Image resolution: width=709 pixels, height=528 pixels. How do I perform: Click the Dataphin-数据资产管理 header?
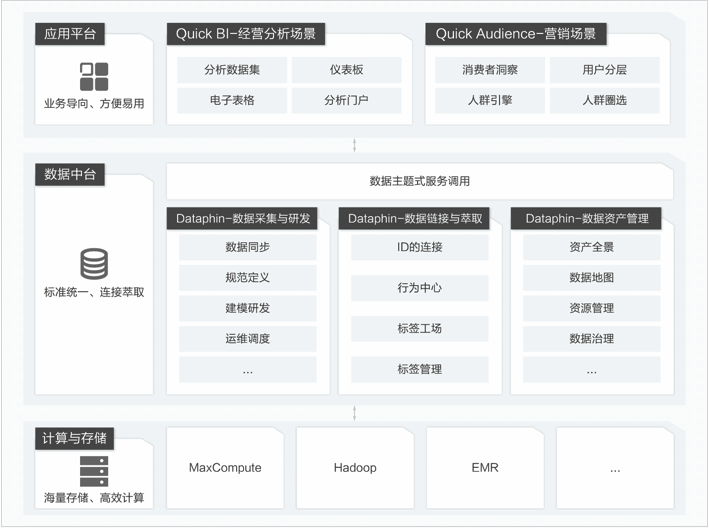pyautogui.click(x=586, y=219)
